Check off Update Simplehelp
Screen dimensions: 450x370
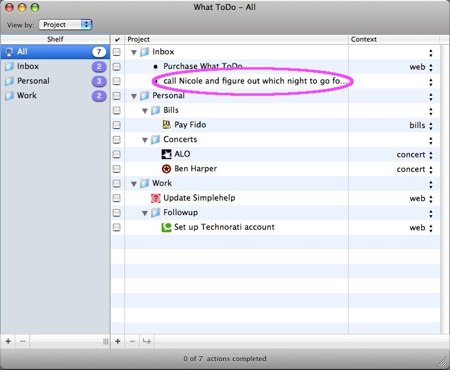pyautogui.click(x=117, y=198)
